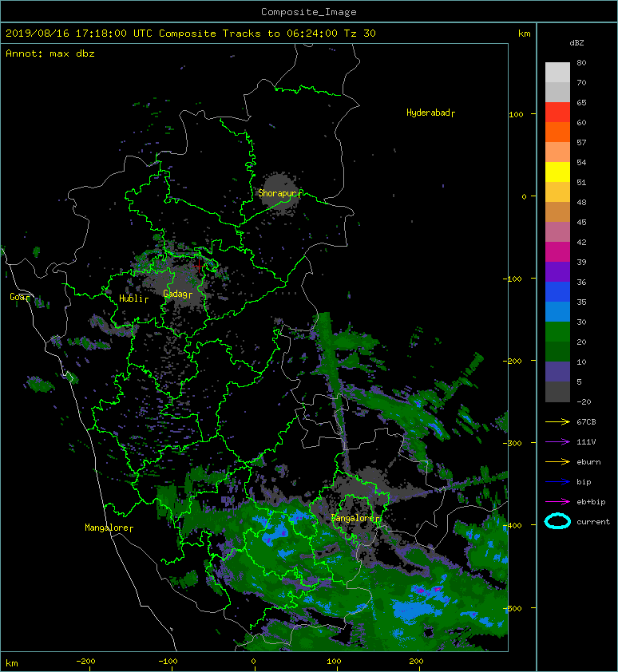618x672 pixels.
Task: Click the 'current' legend label
Action: click(593, 522)
